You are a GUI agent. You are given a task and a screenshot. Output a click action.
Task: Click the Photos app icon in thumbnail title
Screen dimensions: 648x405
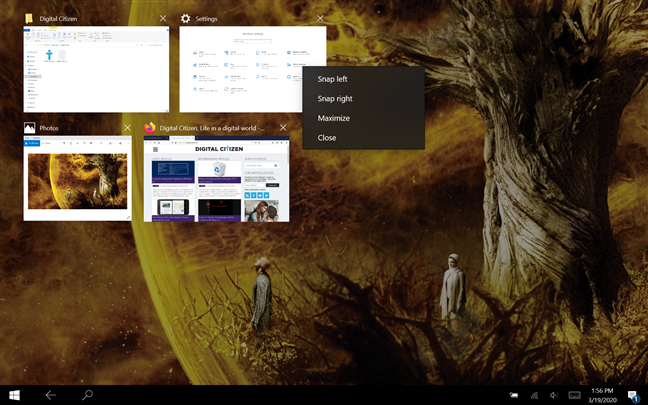point(29,128)
